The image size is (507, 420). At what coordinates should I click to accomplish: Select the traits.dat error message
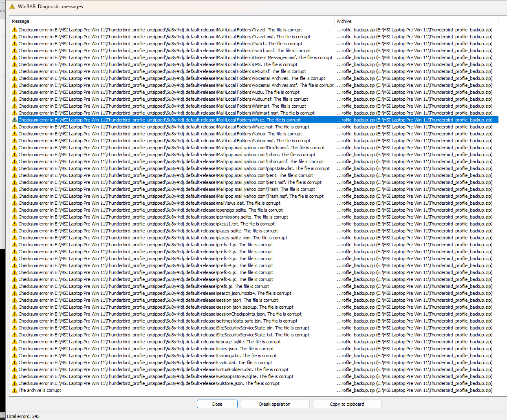click(145, 363)
